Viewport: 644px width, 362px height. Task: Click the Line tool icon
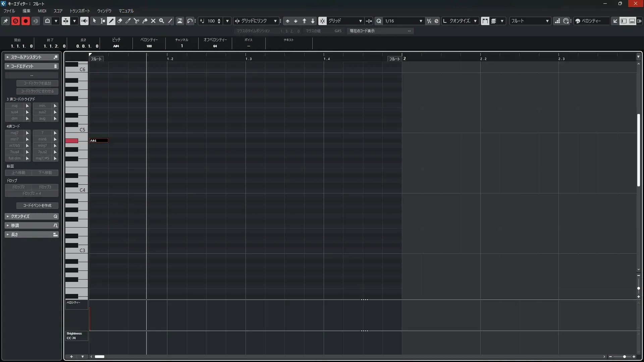pyautogui.click(x=170, y=21)
